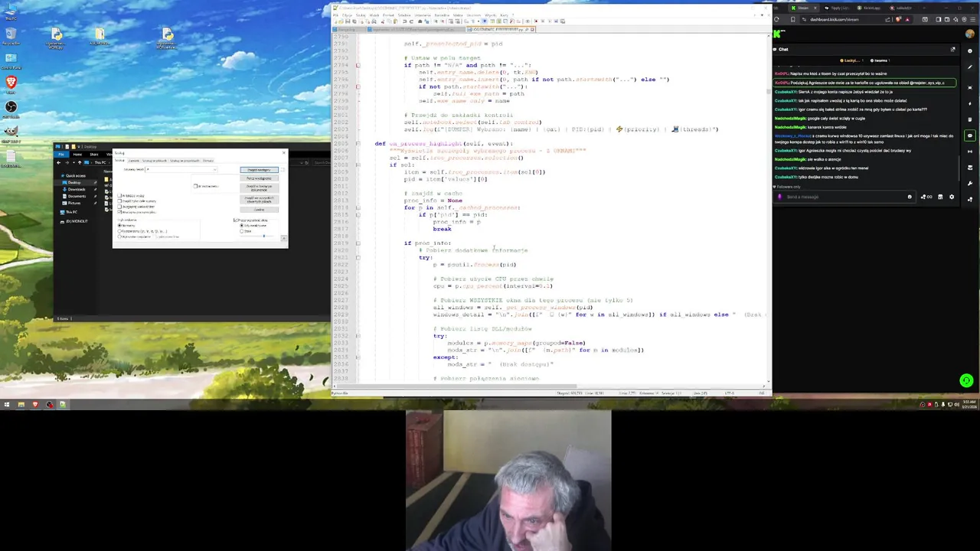This screenshot has width=980, height=551.
Task: Toggle 'Wracaj na początek pliku' checkbox
Action: (119, 212)
